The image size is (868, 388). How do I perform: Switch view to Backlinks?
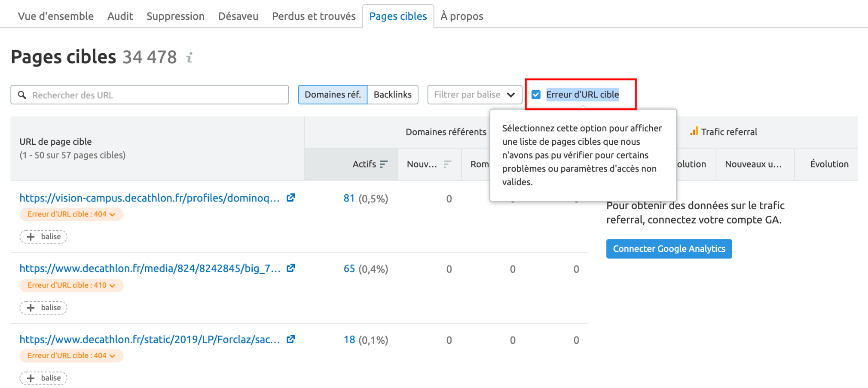pos(392,95)
